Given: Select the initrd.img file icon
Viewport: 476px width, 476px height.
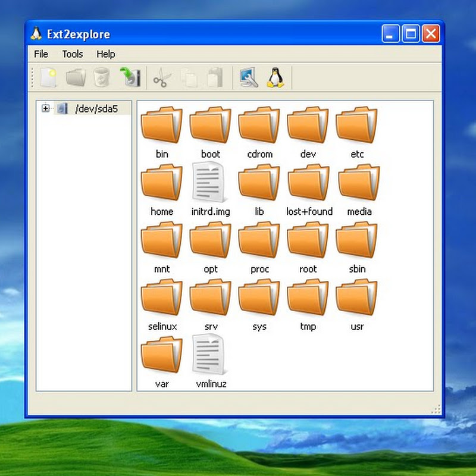Looking at the screenshot, I should click(x=210, y=183).
